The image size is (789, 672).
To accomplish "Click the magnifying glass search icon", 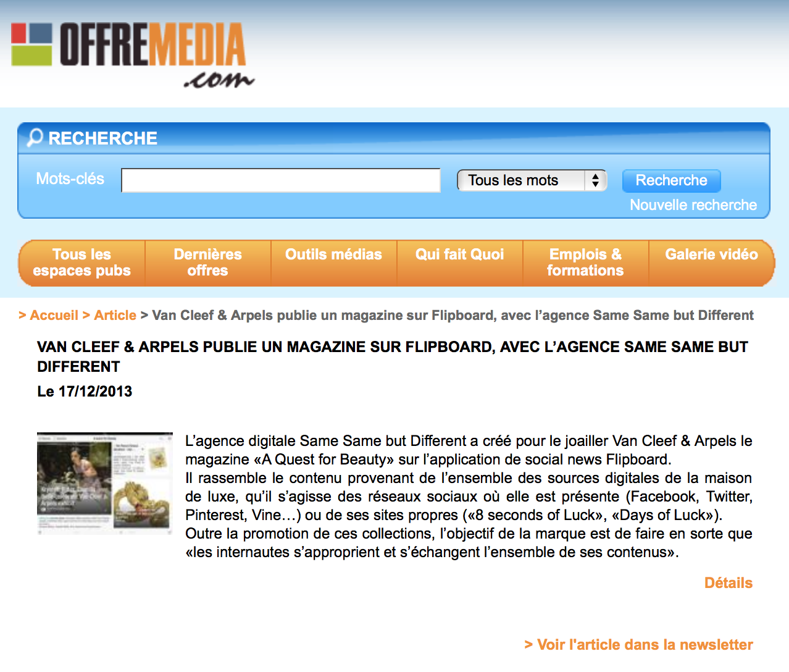I will click(x=35, y=137).
